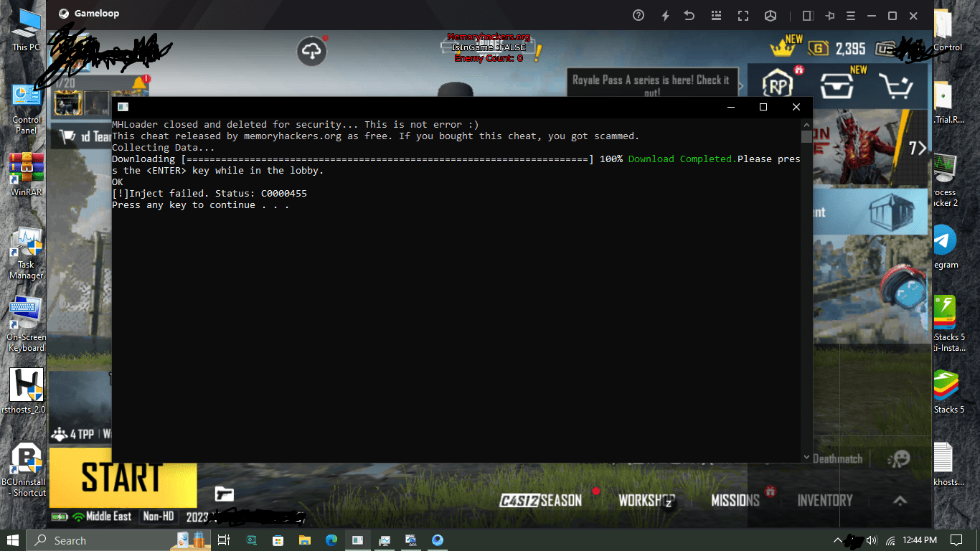
Task: Open Control Panel desktop icon
Action: click(27, 109)
